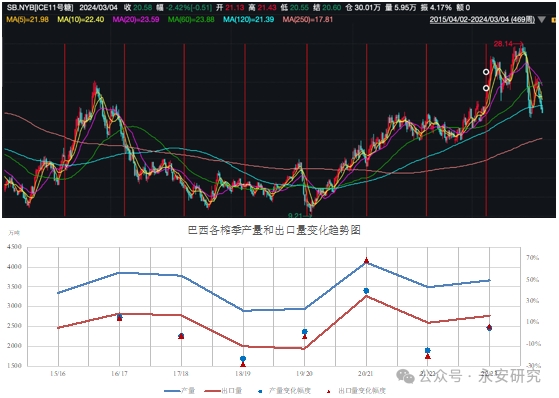Select the 产量 blue line legend entry
The width and height of the screenshot is (559, 398).
pos(179,391)
